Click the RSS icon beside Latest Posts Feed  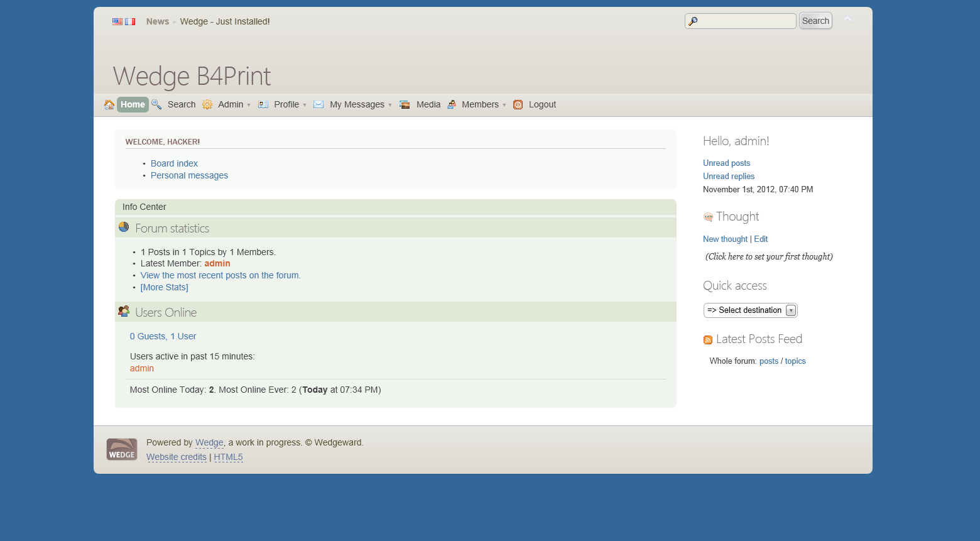click(x=708, y=340)
